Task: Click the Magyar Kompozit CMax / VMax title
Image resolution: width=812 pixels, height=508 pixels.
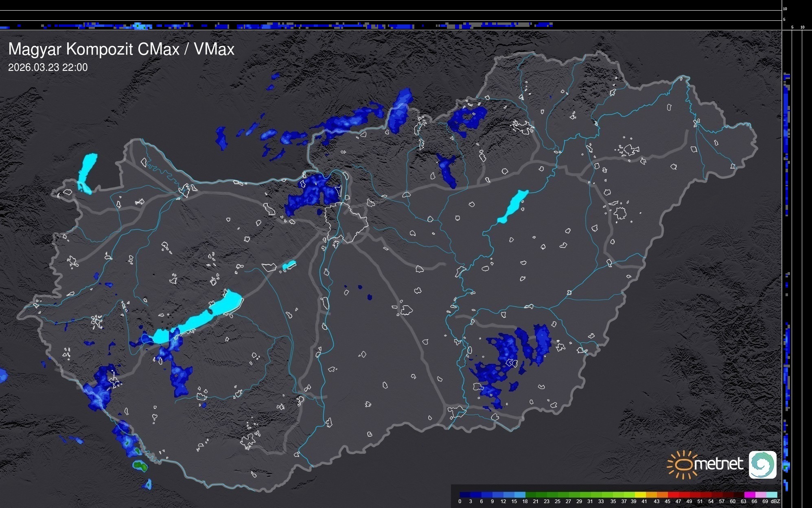Action: 121,49
